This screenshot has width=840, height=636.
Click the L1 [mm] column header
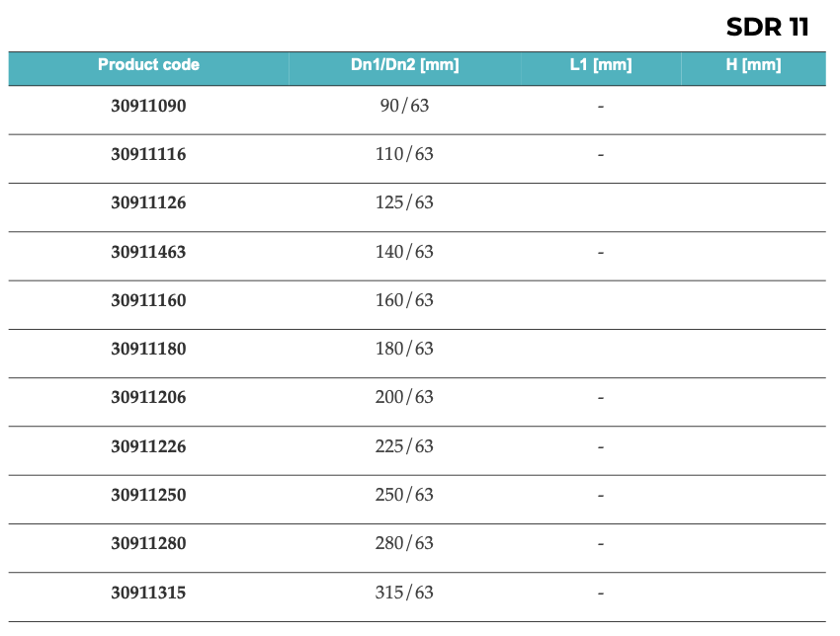(601, 65)
